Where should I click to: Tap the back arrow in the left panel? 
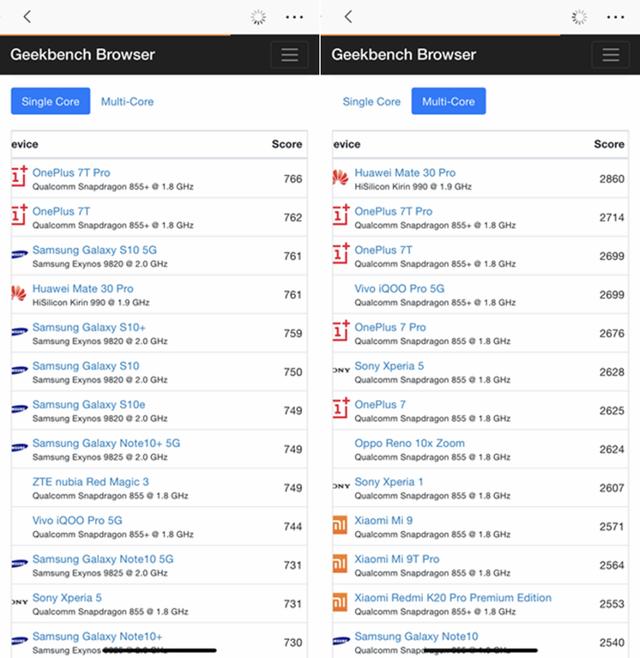click(27, 17)
